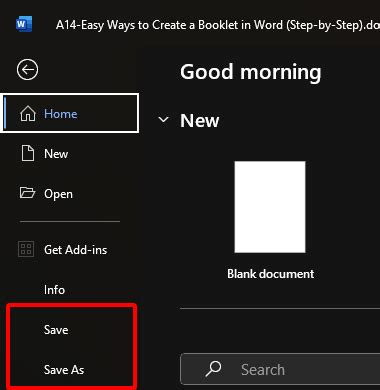Click the Home house icon
Image resolution: width=380 pixels, height=390 pixels.
[x=28, y=113]
